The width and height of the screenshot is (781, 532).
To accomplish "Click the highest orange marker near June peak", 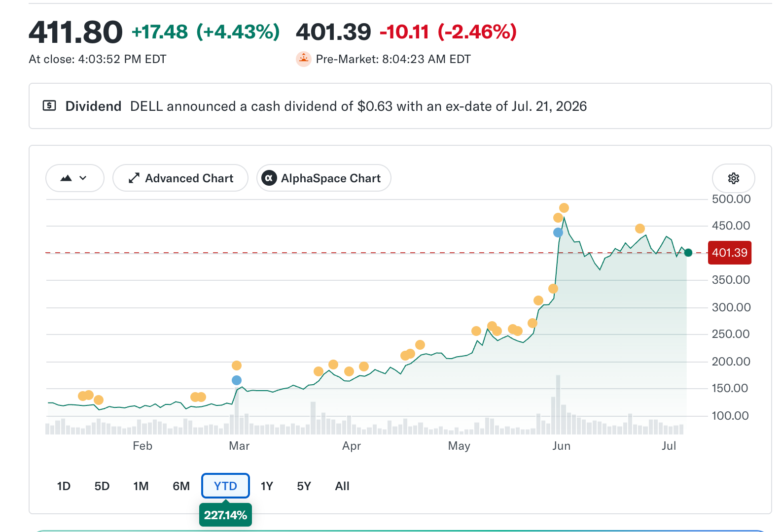I will 564,208.
